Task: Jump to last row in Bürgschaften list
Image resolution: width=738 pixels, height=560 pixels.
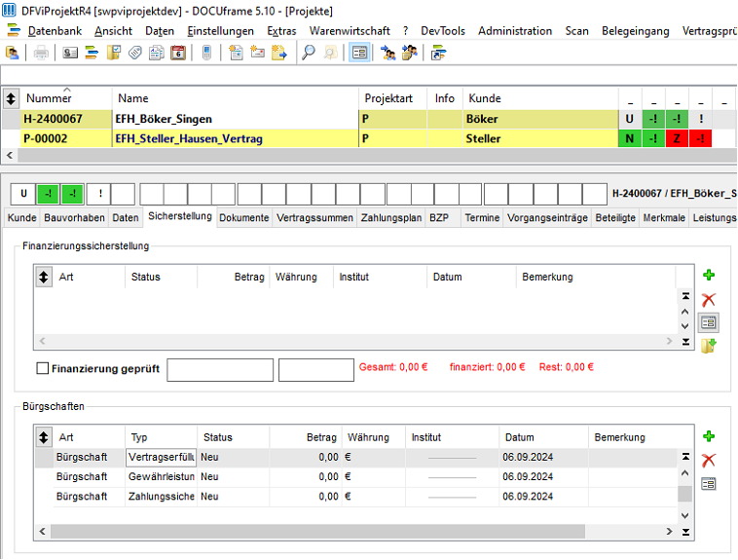Action: tap(685, 532)
